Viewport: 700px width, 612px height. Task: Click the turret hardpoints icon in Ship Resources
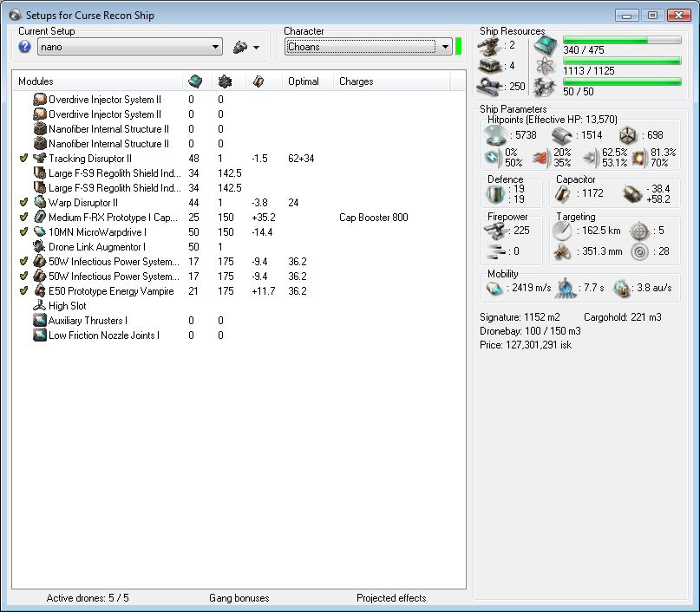pos(492,45)
